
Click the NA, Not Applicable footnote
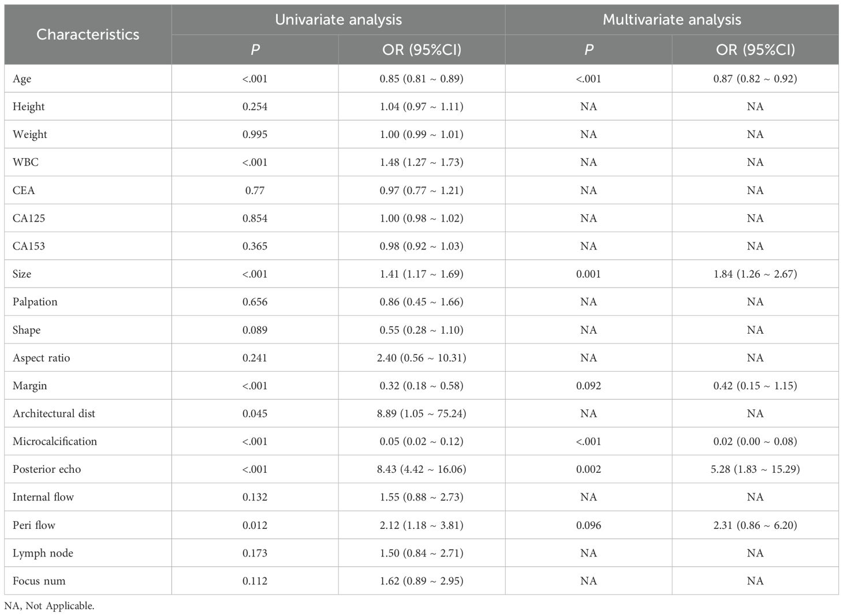(49, 606)
